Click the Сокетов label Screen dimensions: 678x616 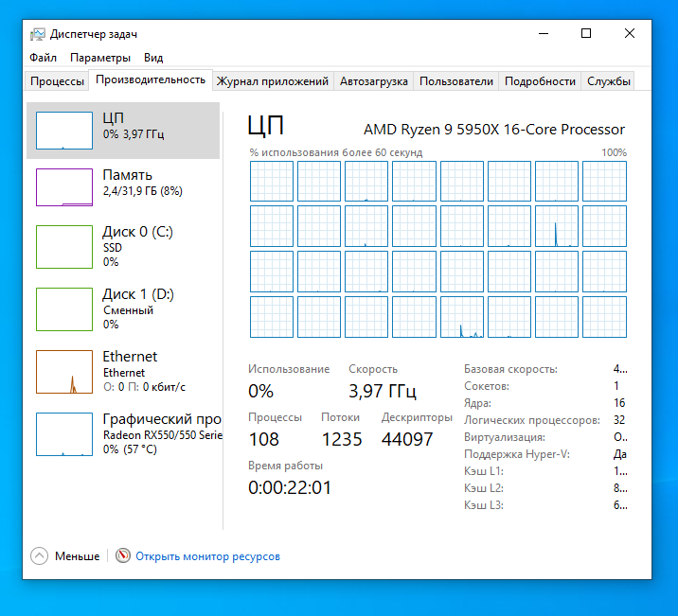coord(487,386)
